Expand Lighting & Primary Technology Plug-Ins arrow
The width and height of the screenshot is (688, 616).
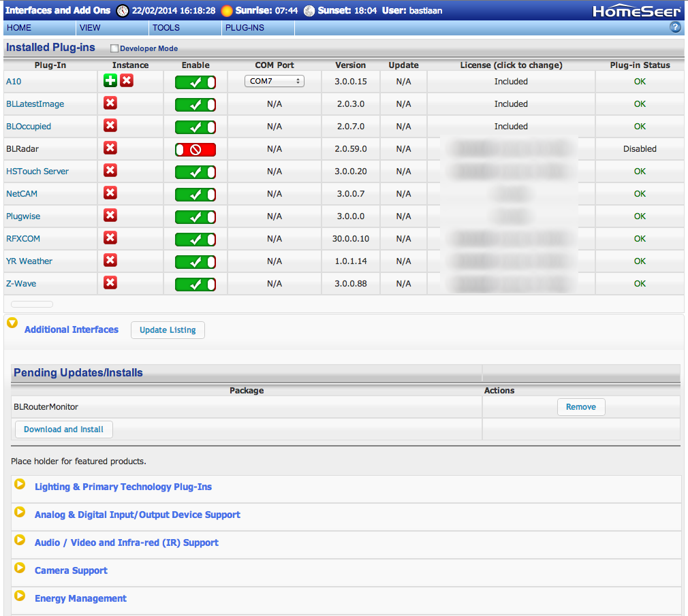pos(20,484)
